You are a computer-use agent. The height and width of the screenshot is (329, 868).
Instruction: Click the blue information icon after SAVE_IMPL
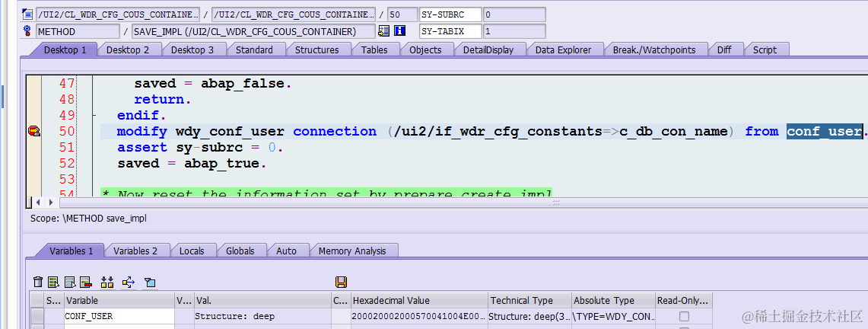tap(399, 31)
